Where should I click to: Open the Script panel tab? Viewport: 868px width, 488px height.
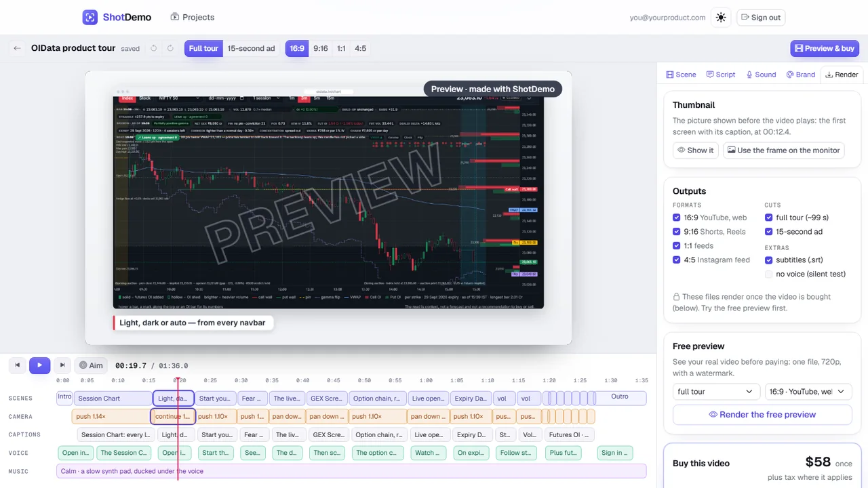[x=721, y=75]
